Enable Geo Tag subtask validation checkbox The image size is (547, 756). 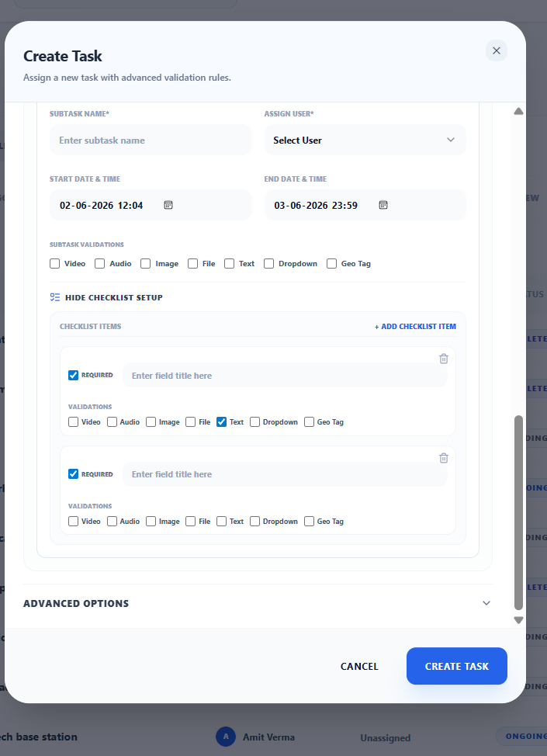pos(331,264)
